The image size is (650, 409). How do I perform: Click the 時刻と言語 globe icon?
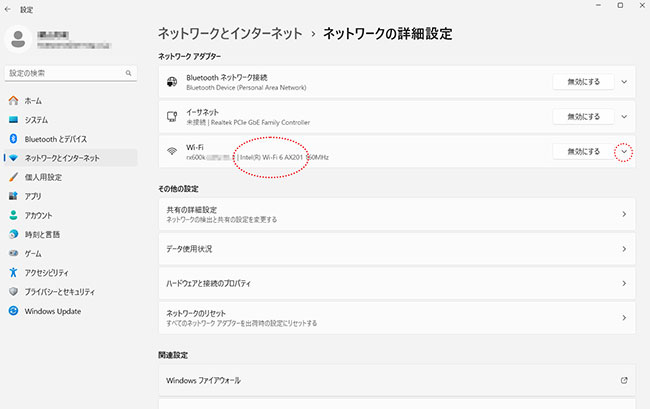coord(13,234)
